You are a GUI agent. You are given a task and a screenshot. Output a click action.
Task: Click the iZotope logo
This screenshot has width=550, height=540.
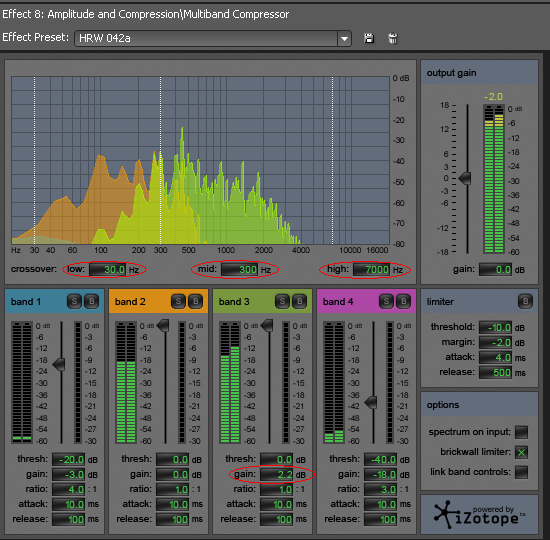pos(479,515)
